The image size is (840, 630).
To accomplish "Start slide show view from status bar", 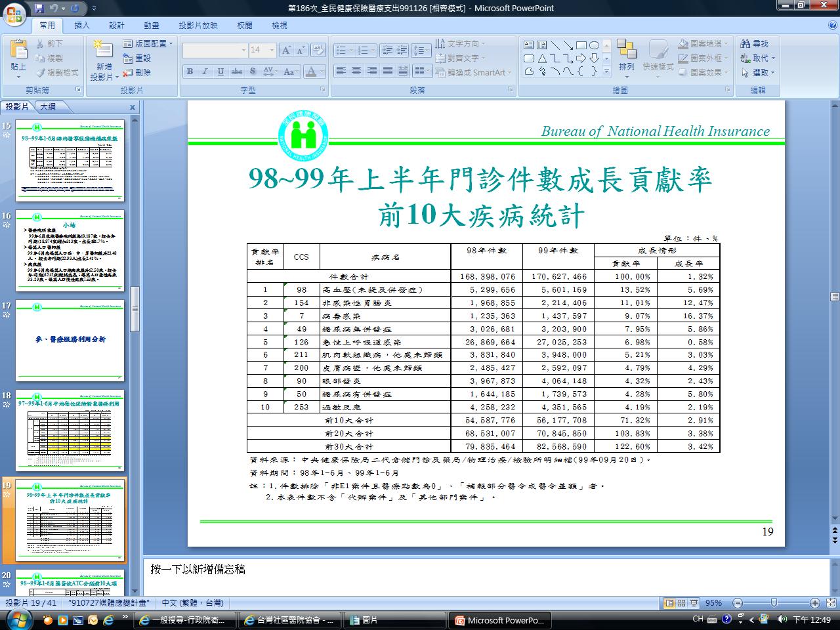I will 693,603.
